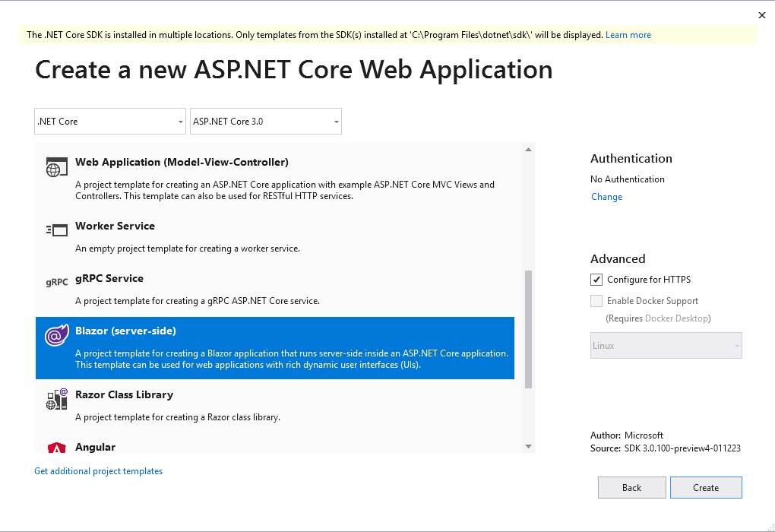This screenshot has width=775, height=532.
Task: Select the Worker Service template
Action: tap(275, 237)
